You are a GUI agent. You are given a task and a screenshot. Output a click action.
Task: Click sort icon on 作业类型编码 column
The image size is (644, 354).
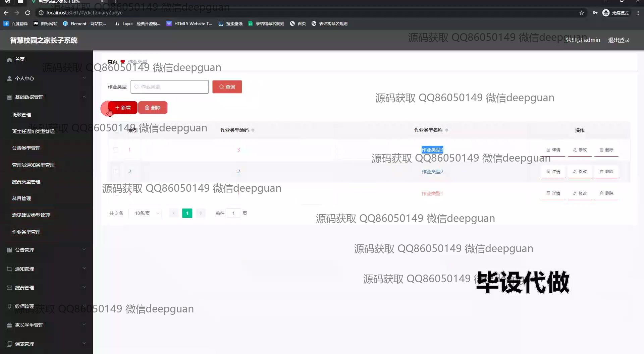click(x=253, y=130)
